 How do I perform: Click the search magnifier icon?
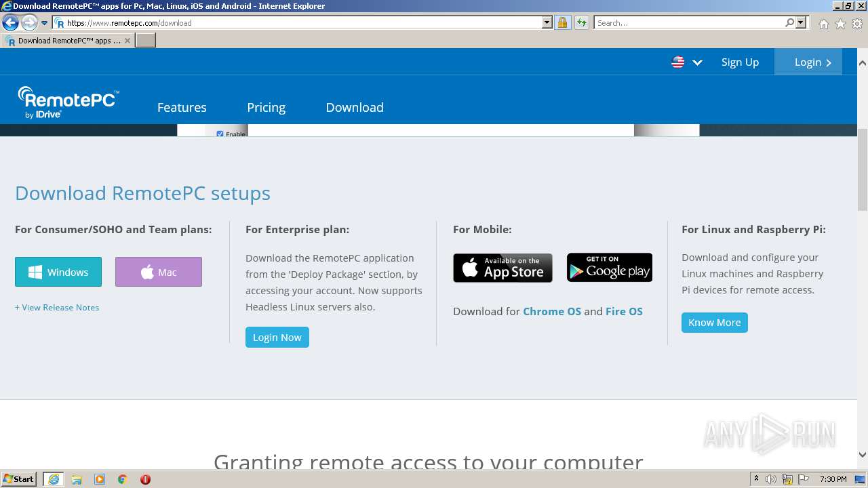tap(789, 23)
